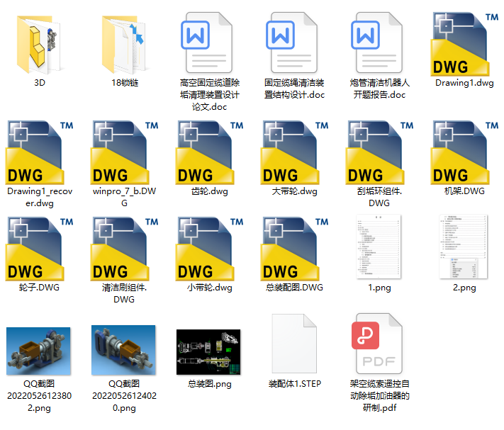Select the 齿轮.dwg gear drawing
The width and height of the screenshot is (504, 430).
[x=209, y=152]
